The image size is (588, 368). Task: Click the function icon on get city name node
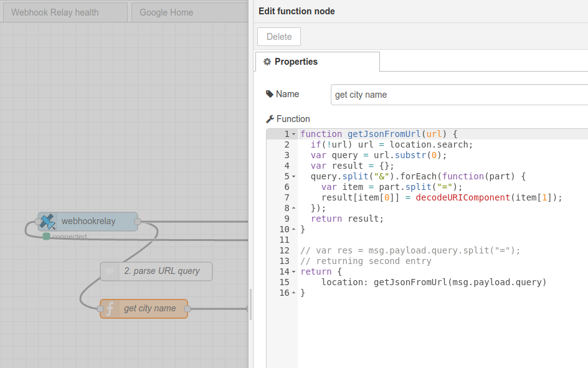[x=110, y=309]
